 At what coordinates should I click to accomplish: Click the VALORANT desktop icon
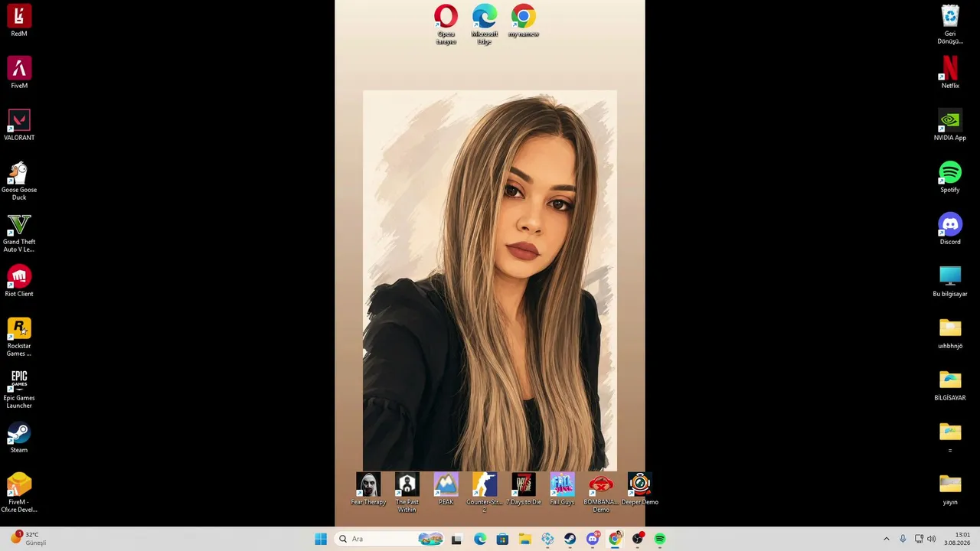(x=19, y=125)
